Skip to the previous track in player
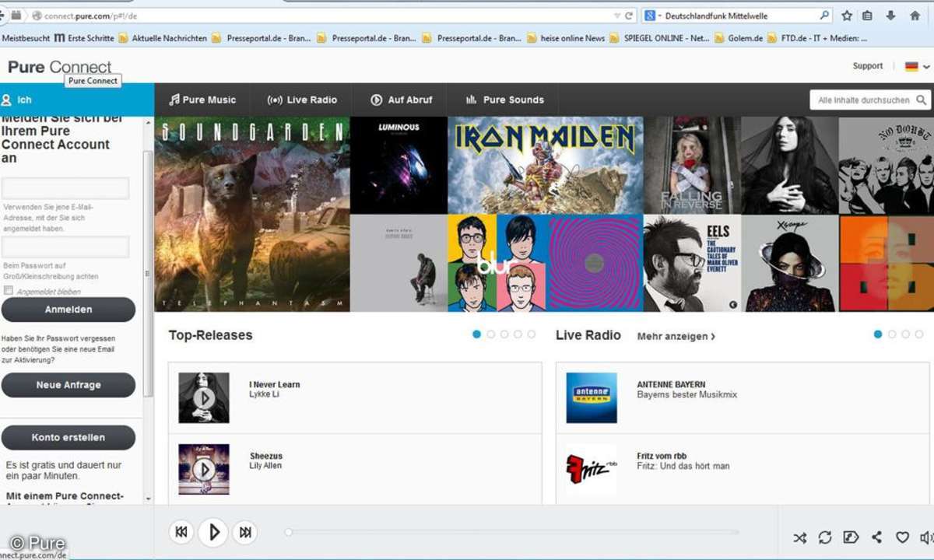This screenshot has width=934, height=560. [x=181, y=532]
